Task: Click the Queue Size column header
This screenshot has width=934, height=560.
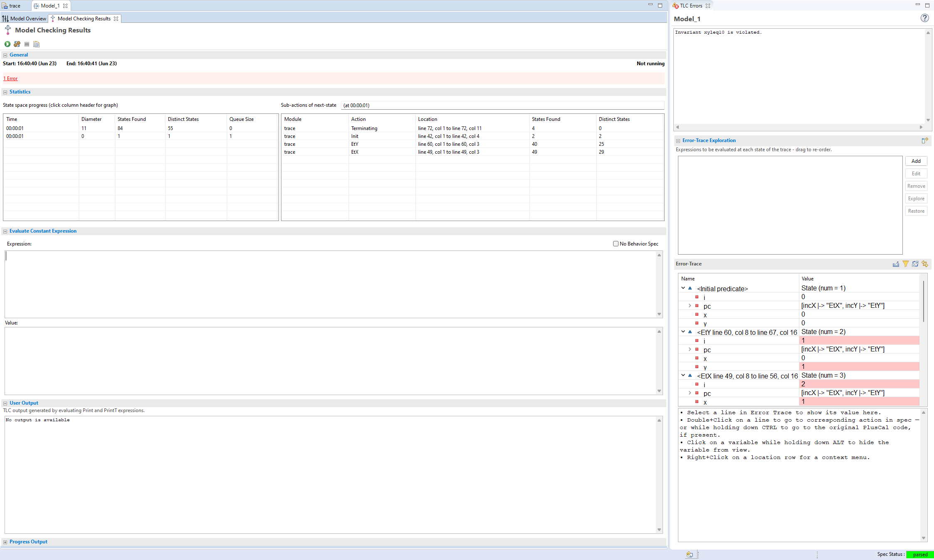Action: coord(252,119)
